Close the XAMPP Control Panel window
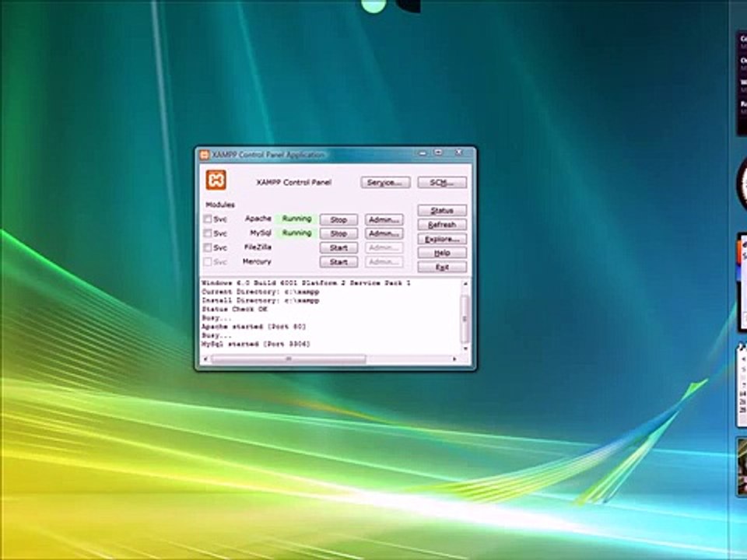The width and height of the screenshot is (747, 560). [x=458, y=153]
